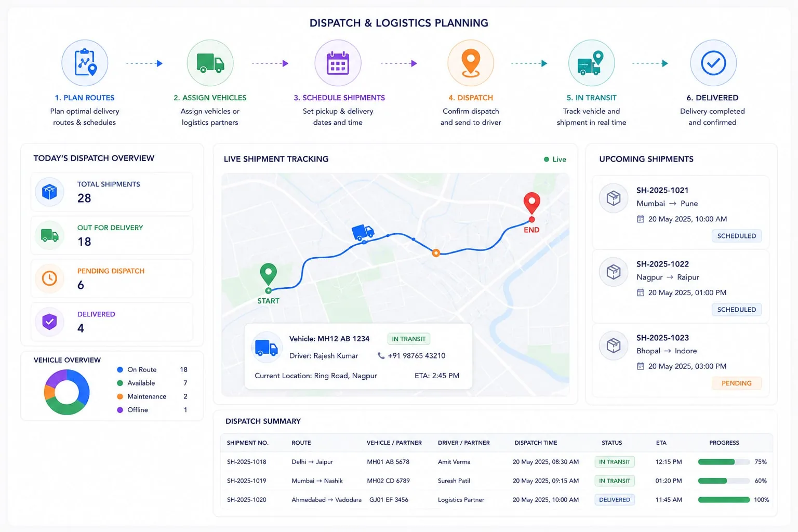This screenshot has height=532, width=798.
Task: Click the vehicle overview donut chart
Action: (67, 392)
